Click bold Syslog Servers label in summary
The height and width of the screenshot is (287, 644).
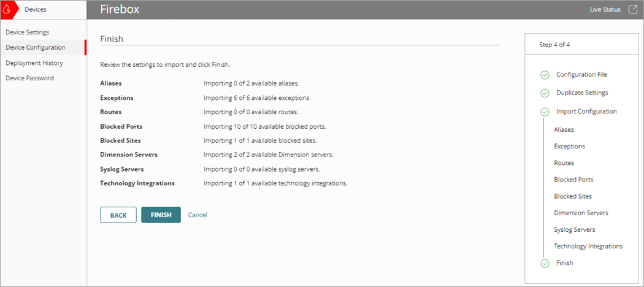(122, 169)
